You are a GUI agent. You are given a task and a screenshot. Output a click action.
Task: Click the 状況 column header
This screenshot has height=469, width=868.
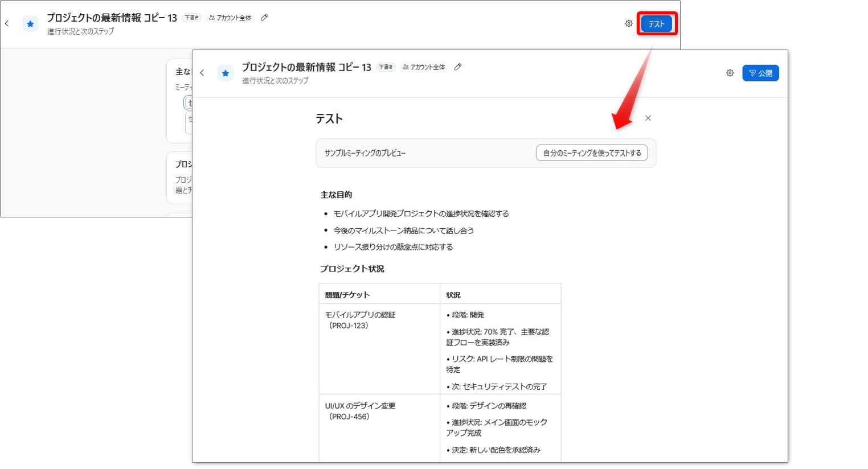click(x=453, y=295)
